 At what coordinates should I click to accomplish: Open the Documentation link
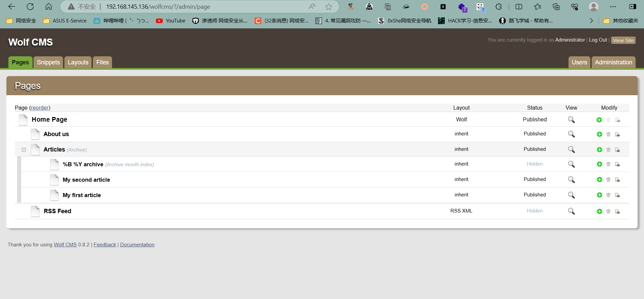tap(137, 245)
